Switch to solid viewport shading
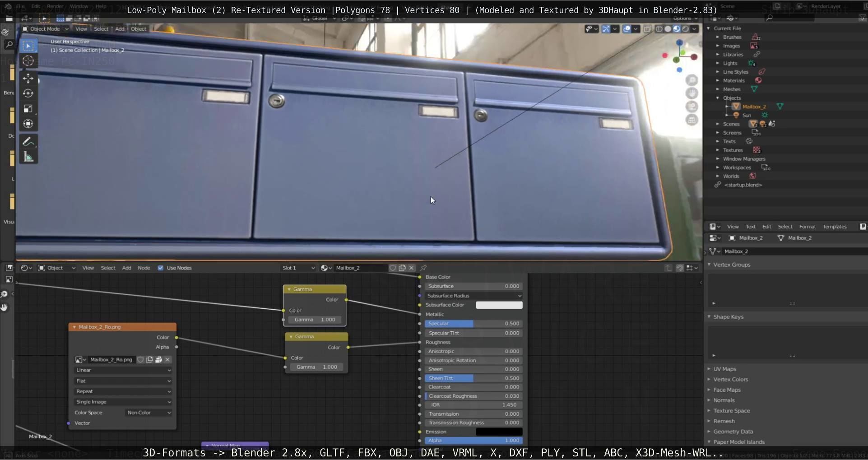This screenshot has width=868, height=460. click(x=668, y=29)
